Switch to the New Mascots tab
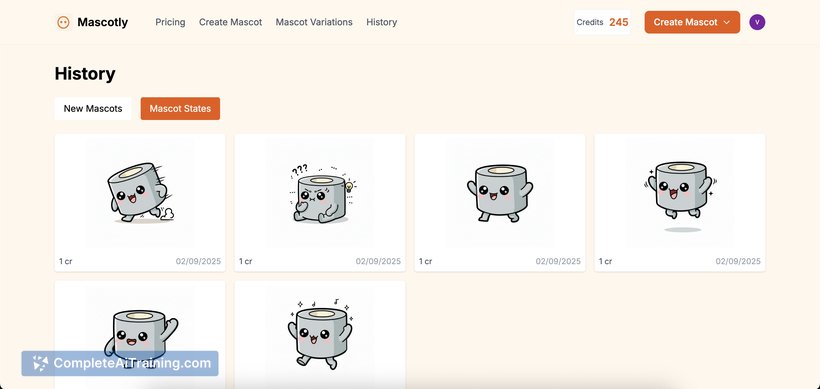This screenshot has height=389, width=820. coord(93,109)
